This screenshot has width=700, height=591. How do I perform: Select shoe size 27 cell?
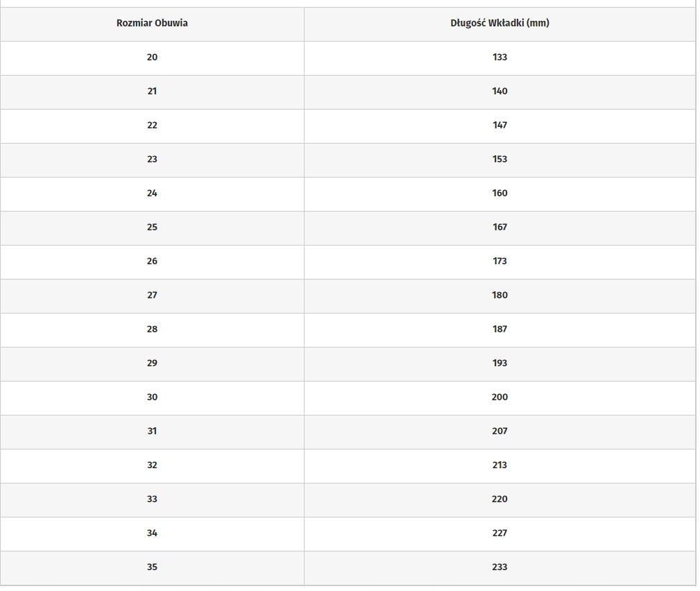[x=152, y=295]
